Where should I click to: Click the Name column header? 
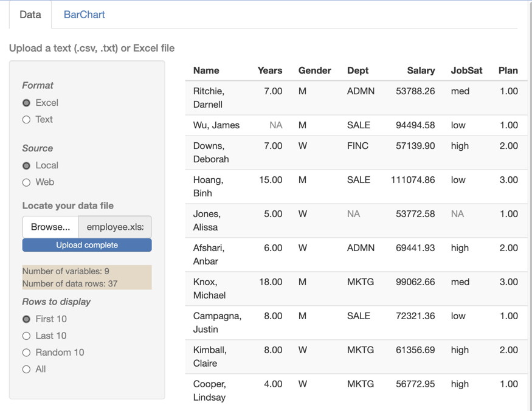206,71
